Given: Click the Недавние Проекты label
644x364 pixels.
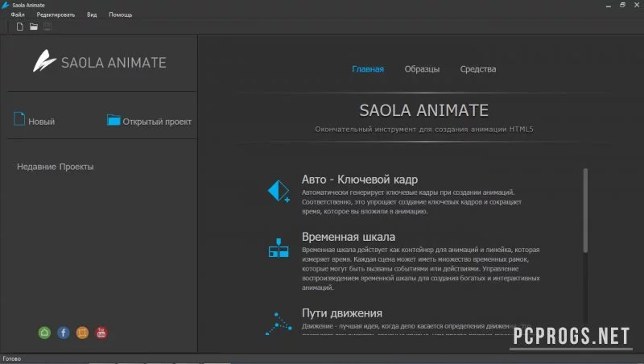Looking at the screenshot, I should click(x=56, y=167).
